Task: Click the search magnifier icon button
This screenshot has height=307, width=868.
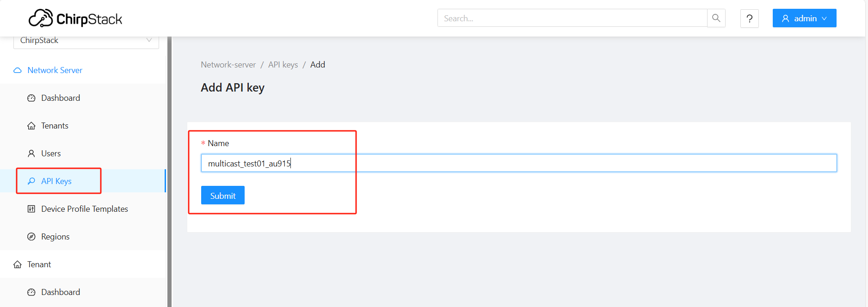Action: (716, 18)
